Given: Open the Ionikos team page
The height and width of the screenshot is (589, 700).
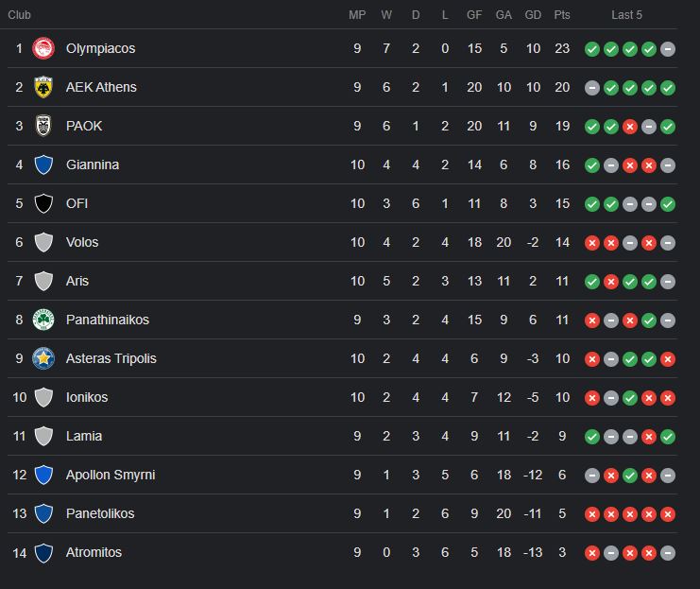Looking at the screenshot, I should (87, 397).
